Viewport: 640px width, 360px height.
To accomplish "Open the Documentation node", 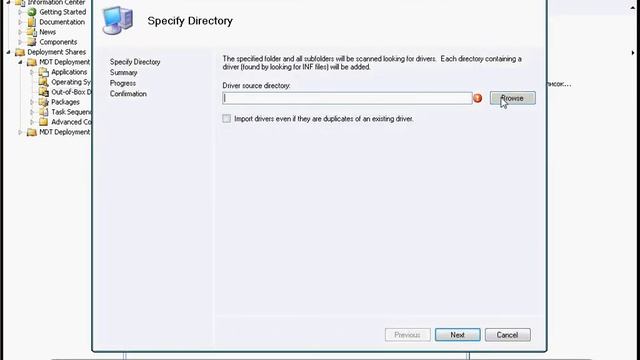I will pos(62,22).
